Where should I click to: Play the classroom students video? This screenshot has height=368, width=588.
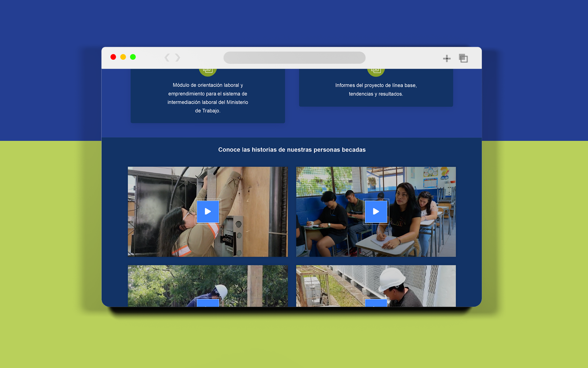[376, 212]
